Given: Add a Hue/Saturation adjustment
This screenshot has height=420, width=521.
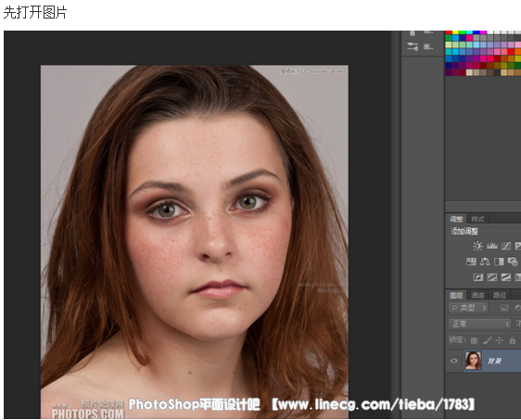Looking at the screenshot, I should tap(471, 261).
